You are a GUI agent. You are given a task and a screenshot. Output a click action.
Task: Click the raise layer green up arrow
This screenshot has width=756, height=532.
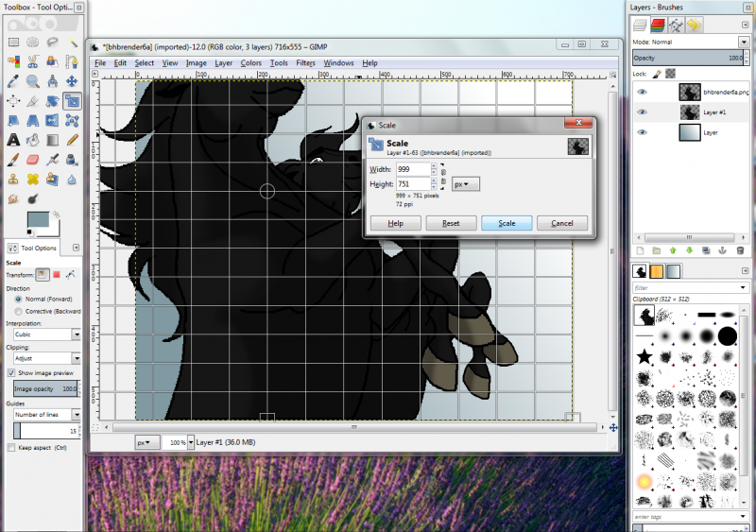[673, 250]
